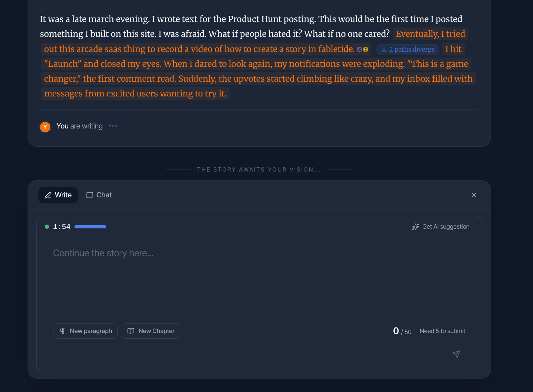Click the image attachment icon after the fabletide sentence
Viewport: 533px width, 392px height.
pyautogui.click(x=359, y=49)
